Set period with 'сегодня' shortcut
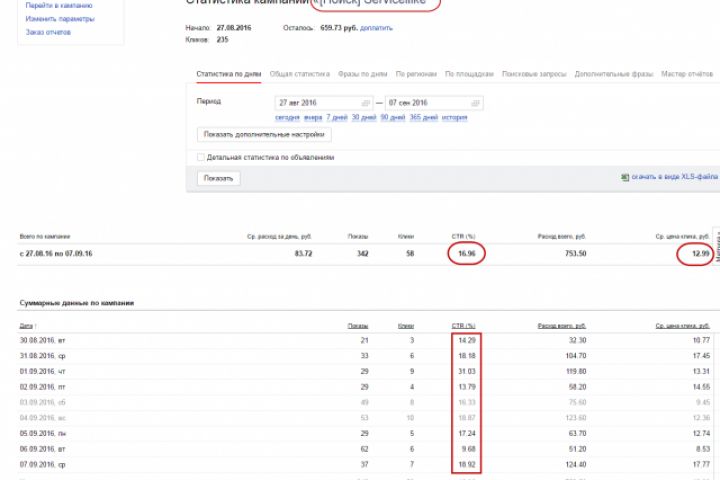This screenshot has width=720, height=480. (287, 118)
